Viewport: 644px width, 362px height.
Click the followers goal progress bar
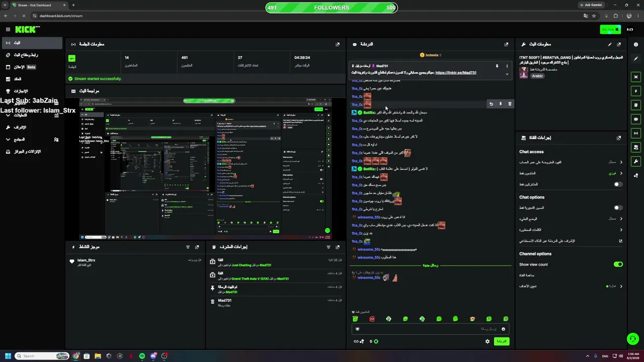[x=332, y=8]
